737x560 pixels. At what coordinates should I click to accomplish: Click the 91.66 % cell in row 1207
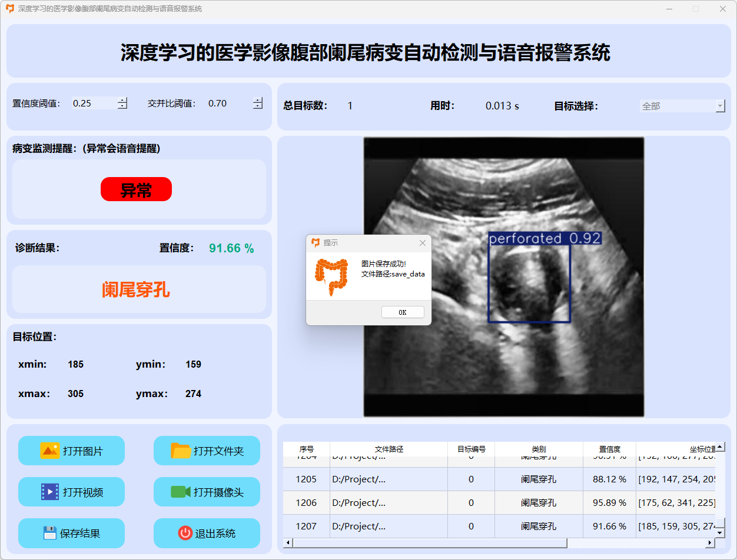[x=609, y=526]
